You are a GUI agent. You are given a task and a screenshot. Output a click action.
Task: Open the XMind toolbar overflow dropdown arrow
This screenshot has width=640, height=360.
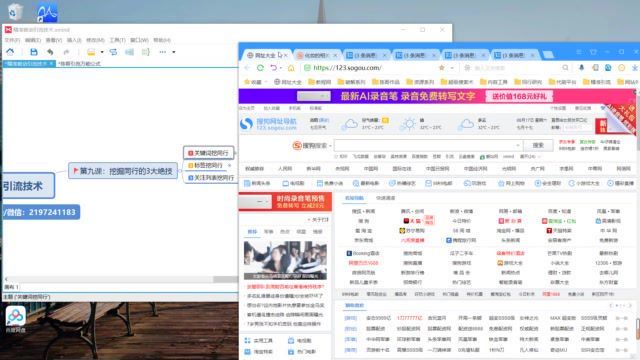point(173,52)
